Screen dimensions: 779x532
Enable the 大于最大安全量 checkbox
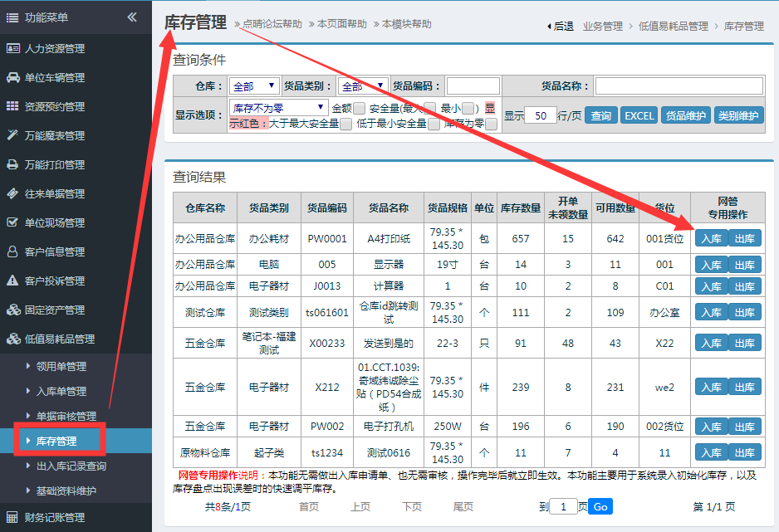(345, 124)
